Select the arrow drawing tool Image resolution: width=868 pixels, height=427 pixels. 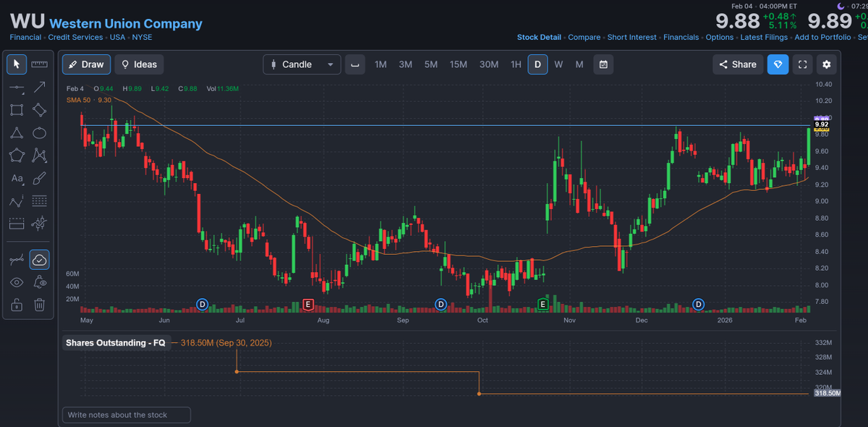point(40,88)
